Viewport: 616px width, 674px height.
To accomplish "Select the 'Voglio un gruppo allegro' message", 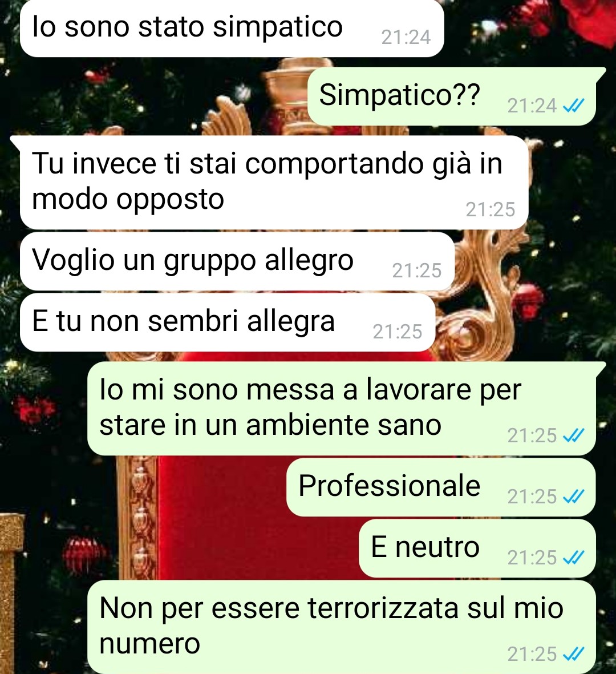I will click(237, 261).
